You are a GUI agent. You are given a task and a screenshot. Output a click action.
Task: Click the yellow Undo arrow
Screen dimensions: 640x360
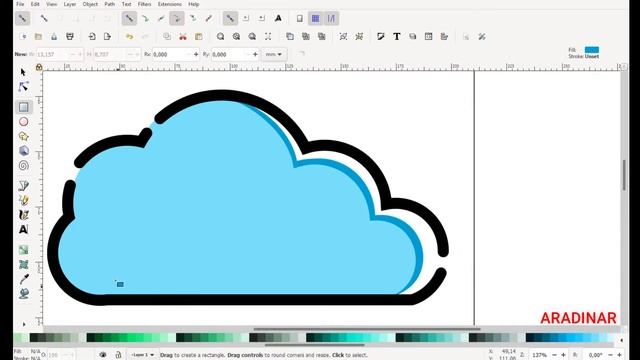coord(129,37)
